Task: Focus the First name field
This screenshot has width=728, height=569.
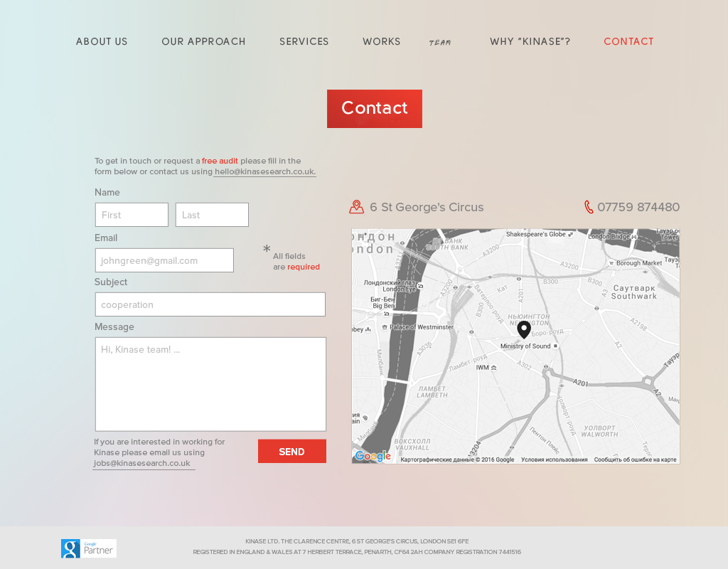Action: [132, 215]
